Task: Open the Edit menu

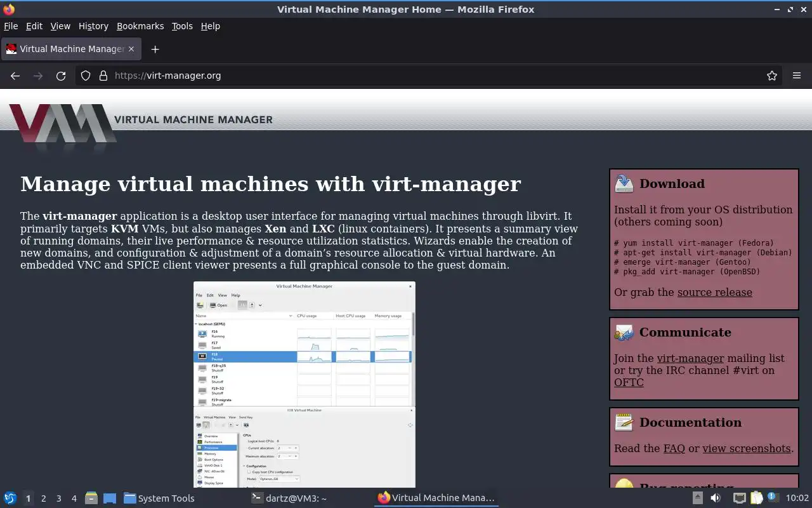Action: [34, 26]
